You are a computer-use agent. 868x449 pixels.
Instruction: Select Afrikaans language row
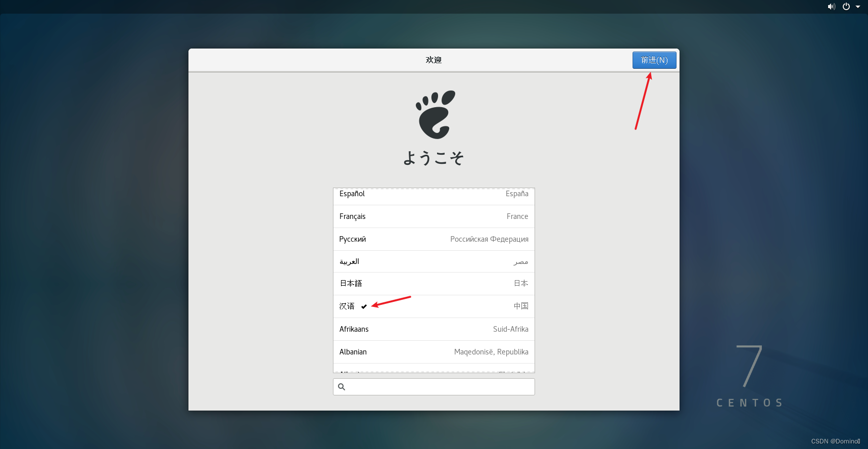pos(434,329)
